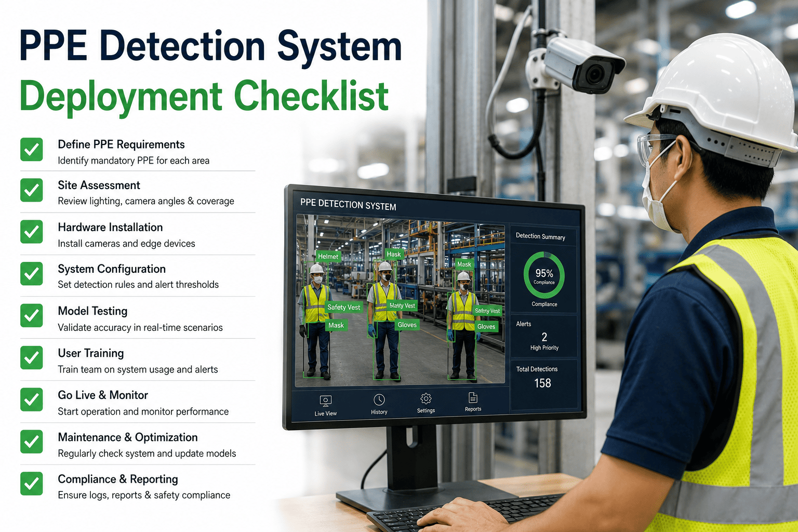
Task: Click 'Ensure logs, reports & safety compliance'
Action: point(144,495)
